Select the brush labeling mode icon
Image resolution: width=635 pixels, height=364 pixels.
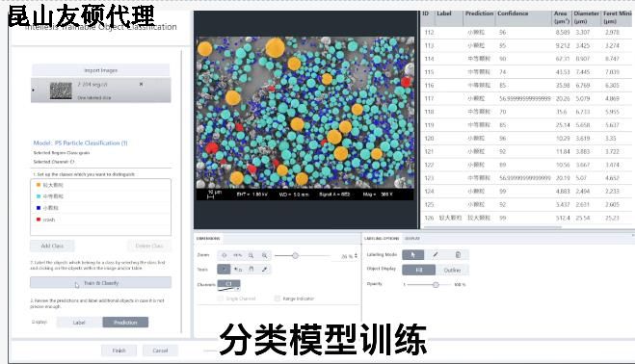(436, 254)
